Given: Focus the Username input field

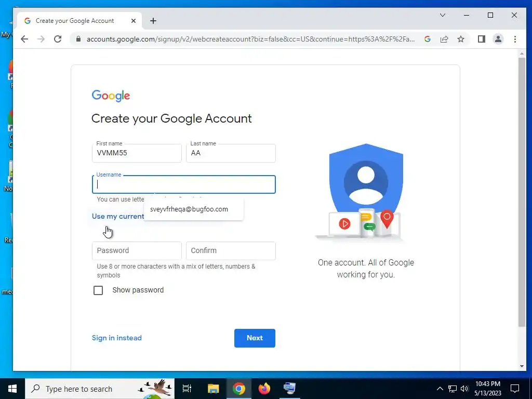Looking at the screenshot, I should (183, 184).
